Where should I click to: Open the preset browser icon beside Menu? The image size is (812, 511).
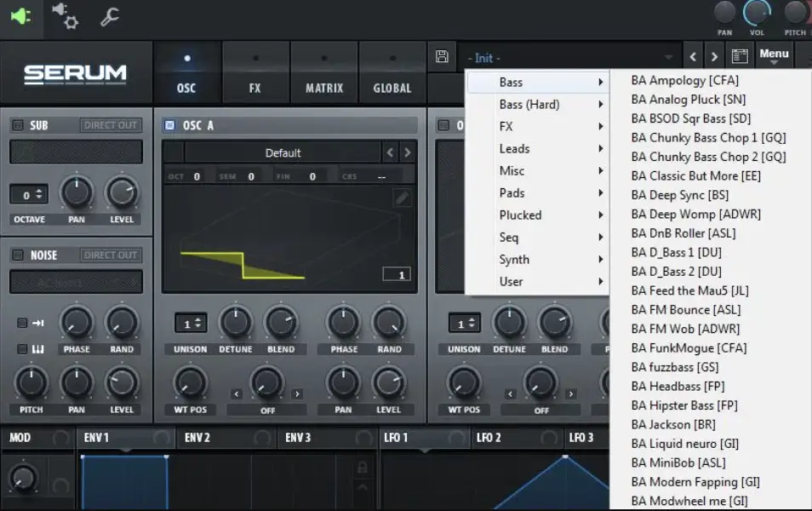pyautogui.click(x=740, y=57)
